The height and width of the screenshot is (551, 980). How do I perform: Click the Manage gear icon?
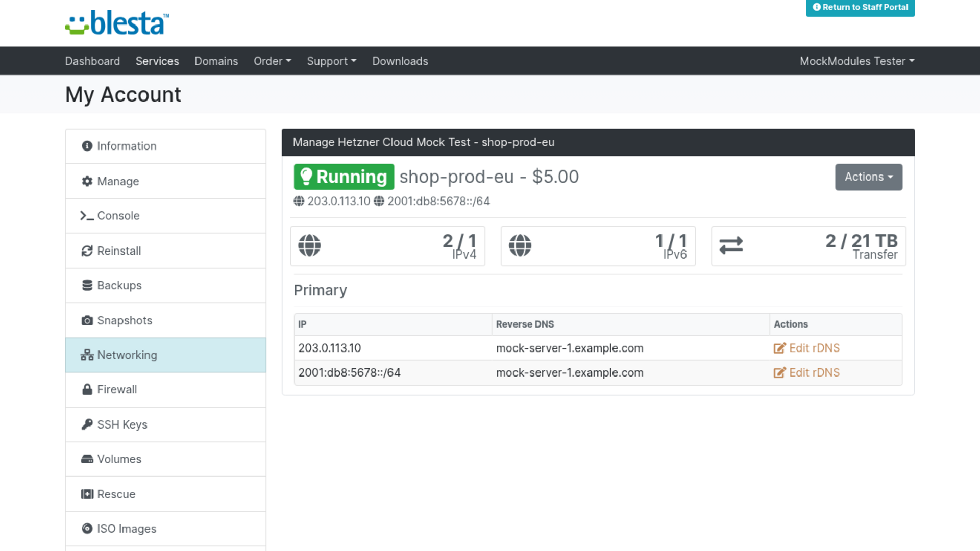pyautogui.click(x=87, y=181)
